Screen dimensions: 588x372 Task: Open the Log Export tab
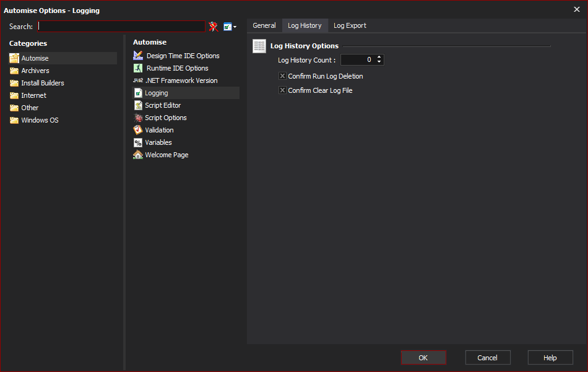tap(350, 25)
